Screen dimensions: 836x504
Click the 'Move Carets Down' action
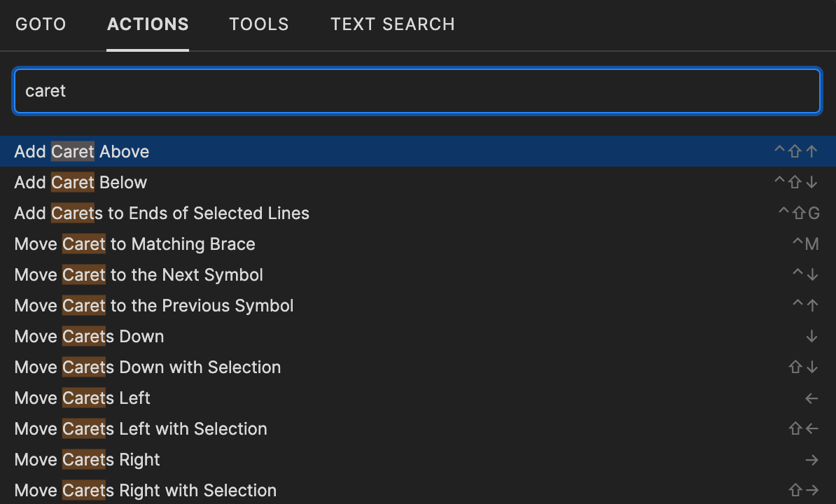(x=418, y=337)
